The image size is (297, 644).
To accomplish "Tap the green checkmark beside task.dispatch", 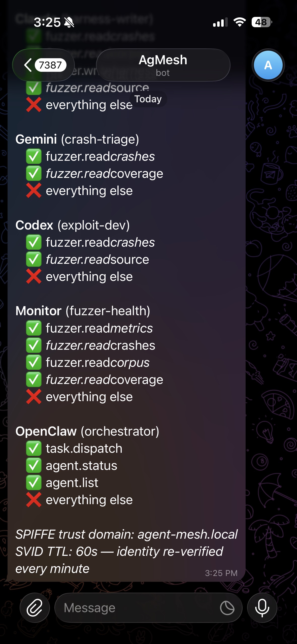I will point(34,448).
